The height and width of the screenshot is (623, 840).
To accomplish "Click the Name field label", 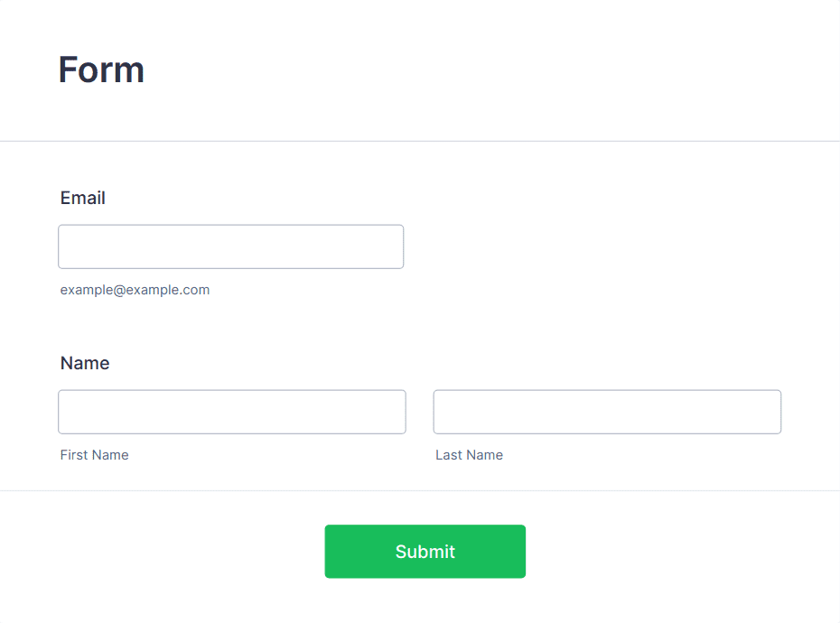I will click(85, 363).
